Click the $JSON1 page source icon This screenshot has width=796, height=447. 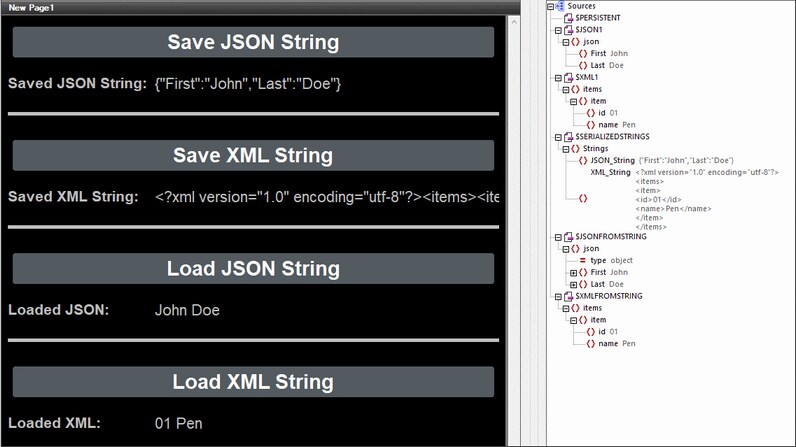[568, 30]
